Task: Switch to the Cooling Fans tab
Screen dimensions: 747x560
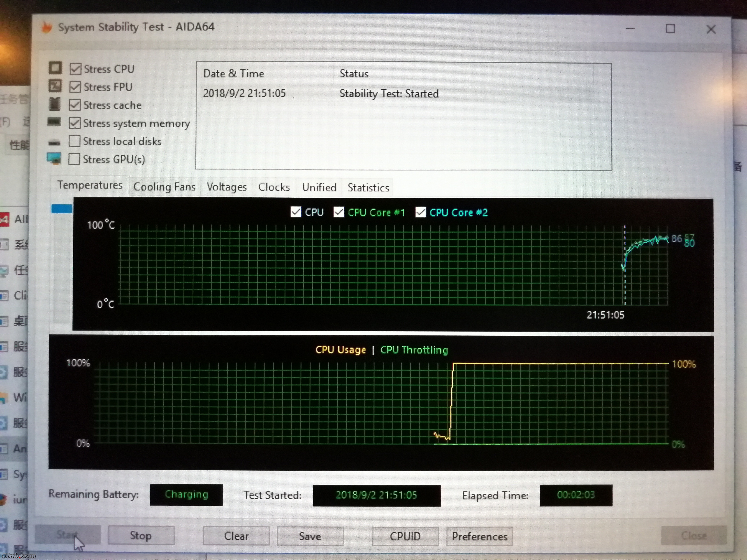Action: click(x=164, y=187)
